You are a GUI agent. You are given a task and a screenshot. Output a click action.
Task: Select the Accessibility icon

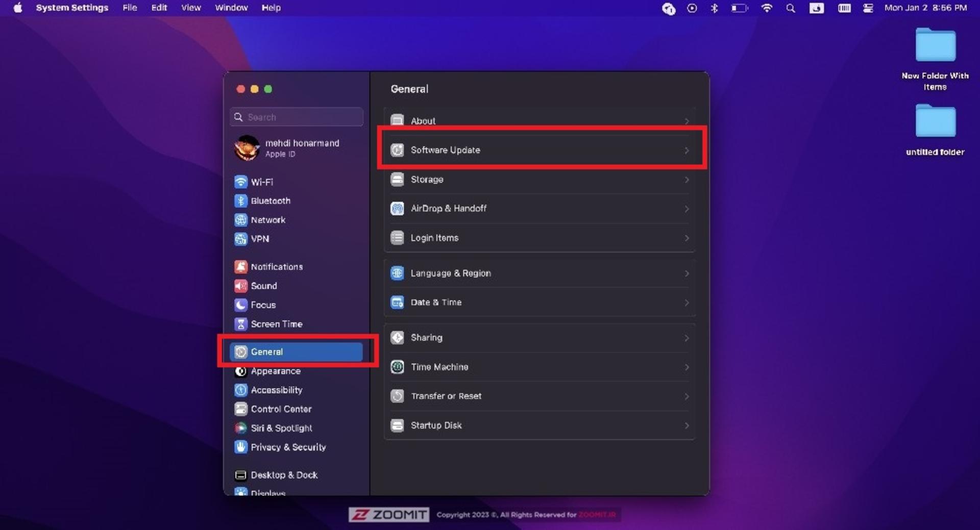240,390
